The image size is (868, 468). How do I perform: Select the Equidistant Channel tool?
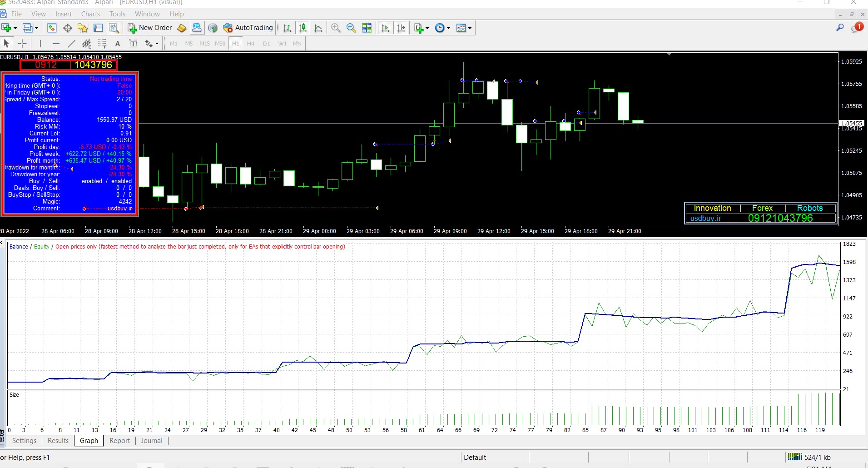pos(86,44)
